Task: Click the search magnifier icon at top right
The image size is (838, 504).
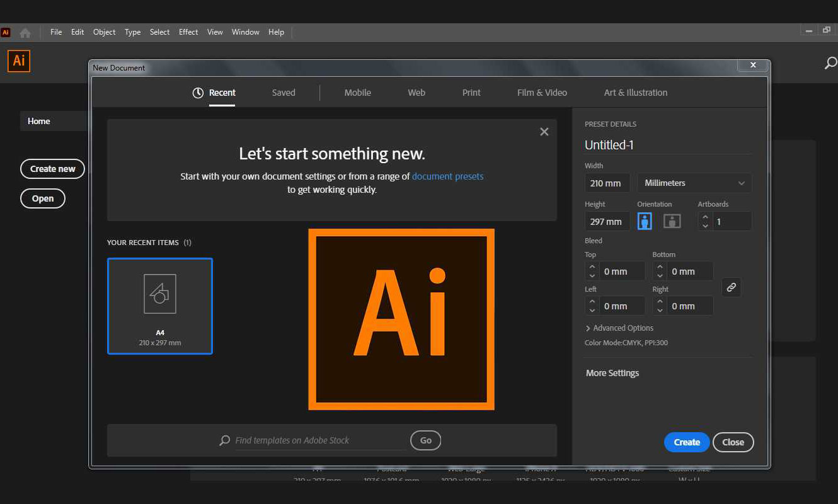Action: point(831,63)
